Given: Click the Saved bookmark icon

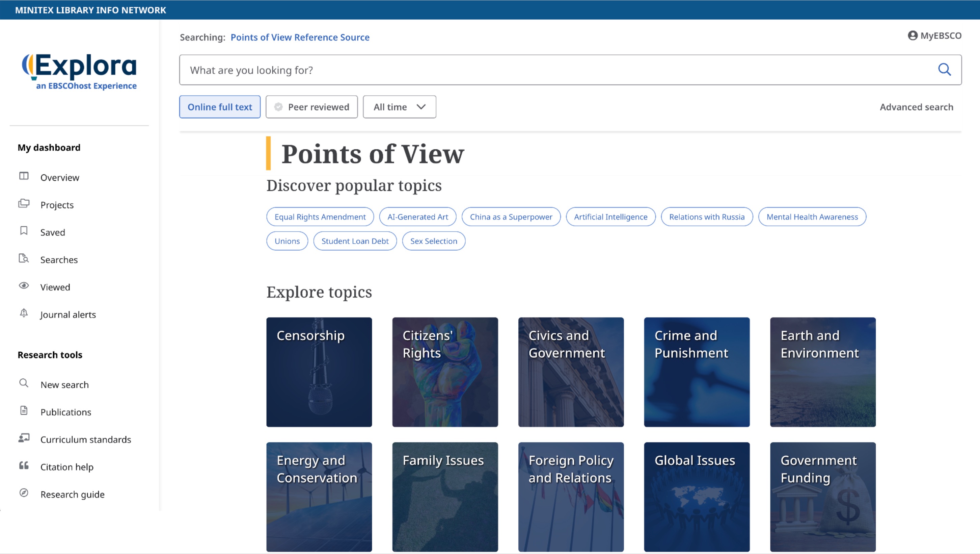Looking at the screenshot, I should 24,231.
